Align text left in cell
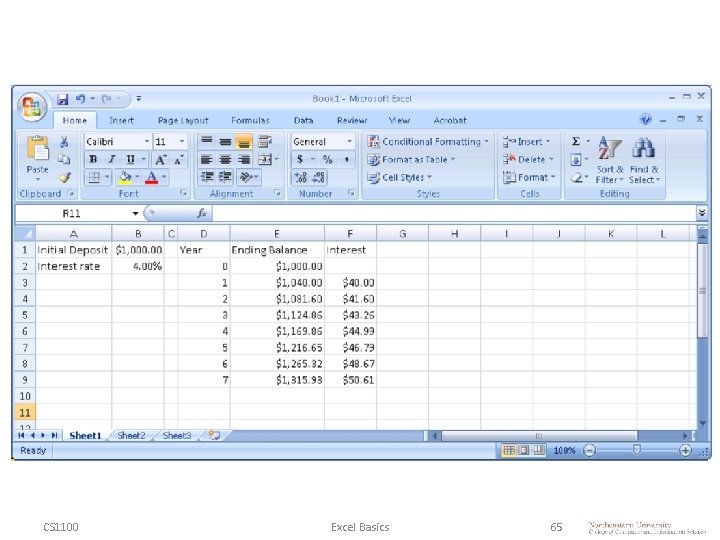The image size is (720, 540). (x=207, y=159)
